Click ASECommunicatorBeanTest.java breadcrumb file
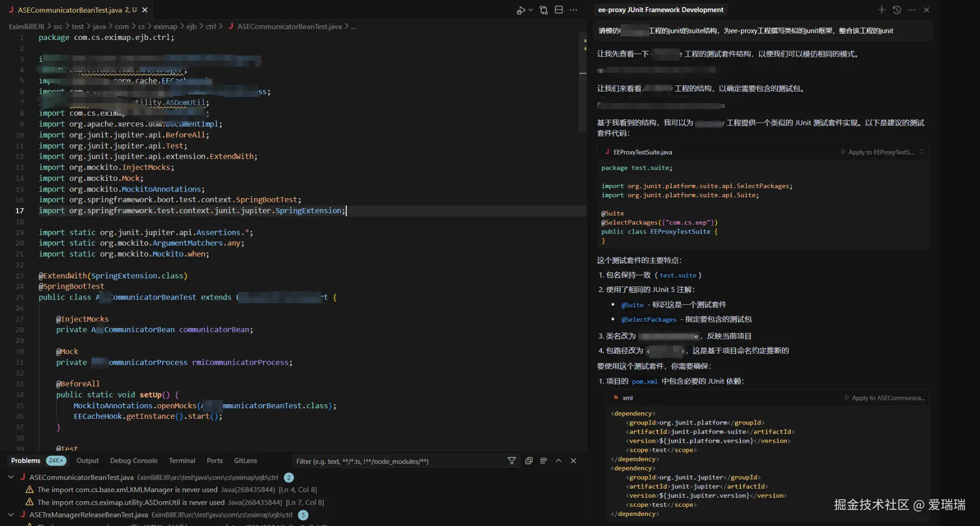 point(289,26)
